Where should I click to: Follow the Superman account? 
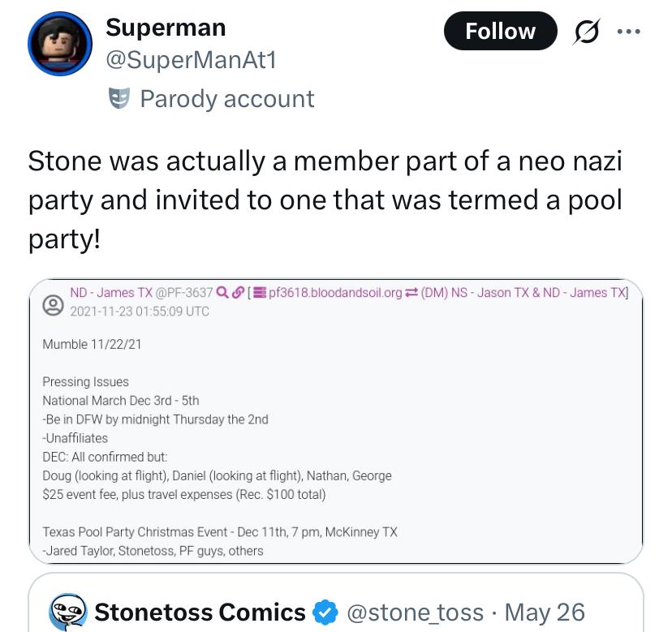(500, 31)
